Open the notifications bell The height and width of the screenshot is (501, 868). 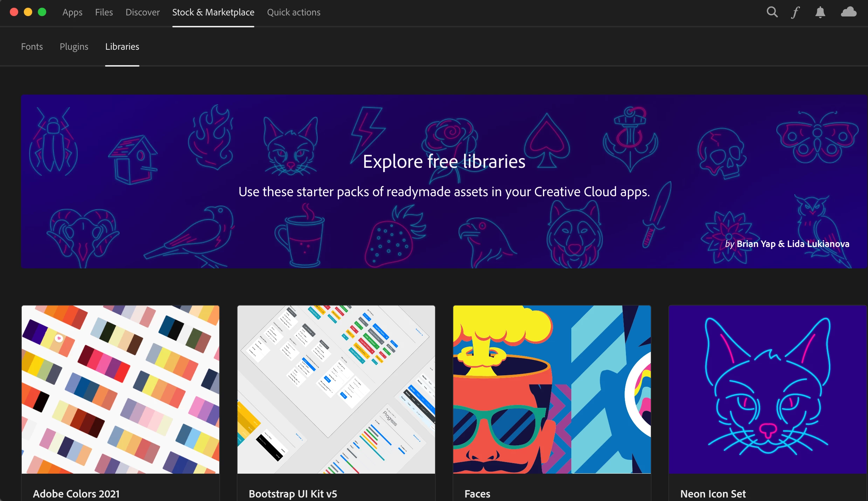point(820,12)
